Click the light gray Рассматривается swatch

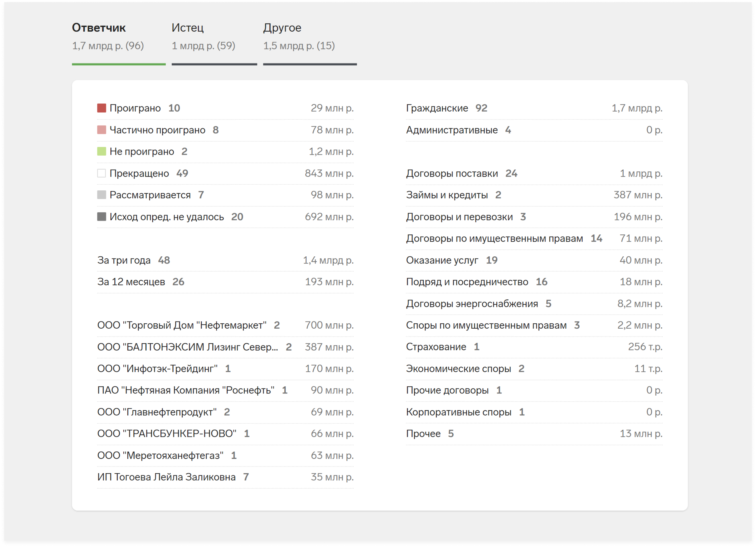(101, 195)
